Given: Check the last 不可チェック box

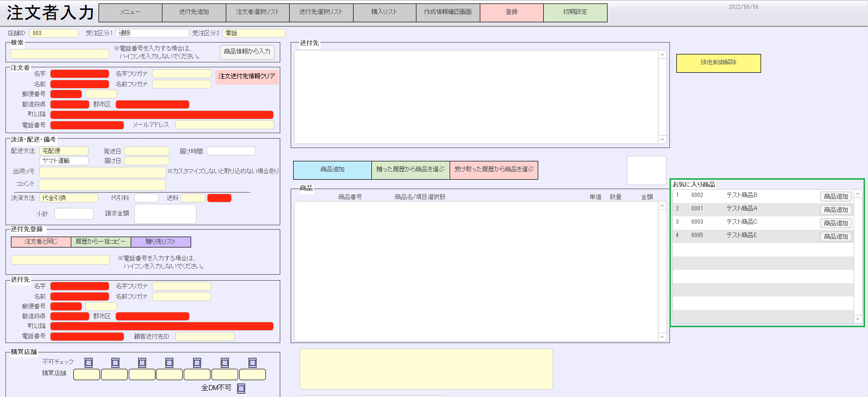Looking at the screenshot, I should pos(253,363).
